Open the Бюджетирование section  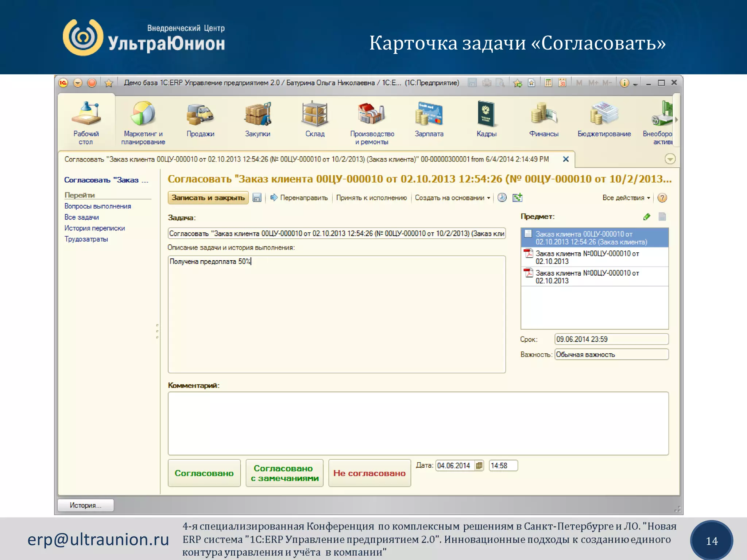click(x=604, y=119)
